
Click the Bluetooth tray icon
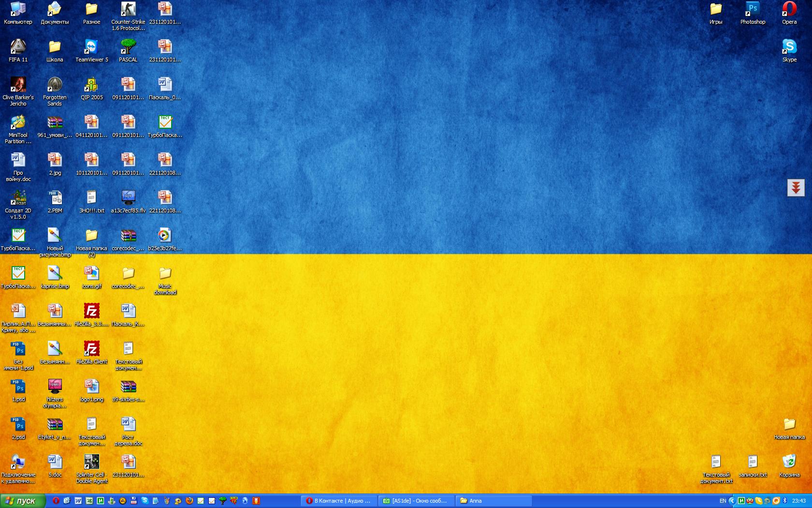pyautogui.click(x=785, y=501)
